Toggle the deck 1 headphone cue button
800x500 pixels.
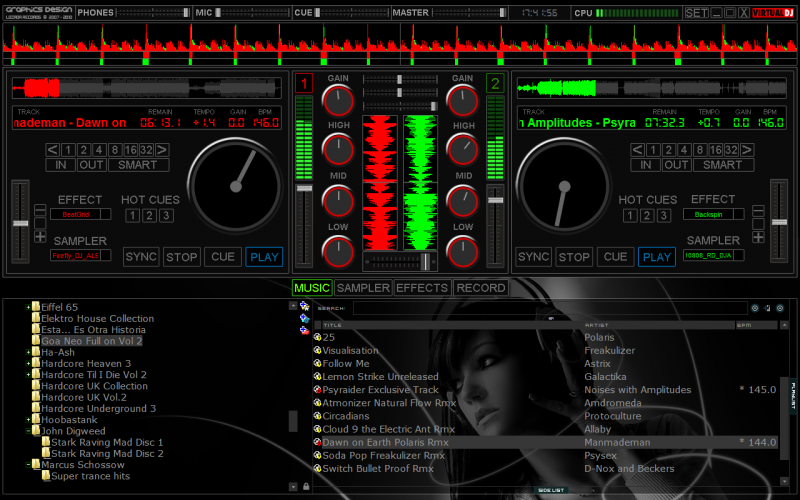pyautogui.click(x=304, y=84)
